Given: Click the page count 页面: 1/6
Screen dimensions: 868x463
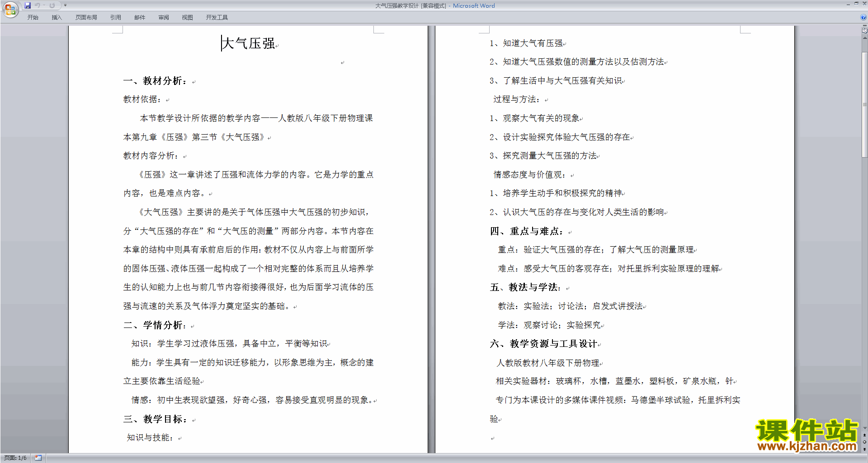Looking at the screenshot, I should tap(15, 458).
